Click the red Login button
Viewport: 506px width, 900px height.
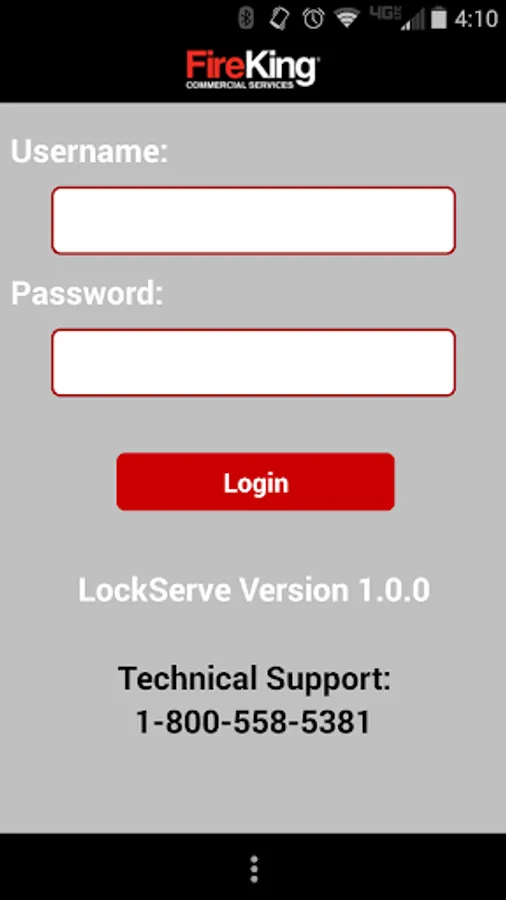tap(255, 482)
